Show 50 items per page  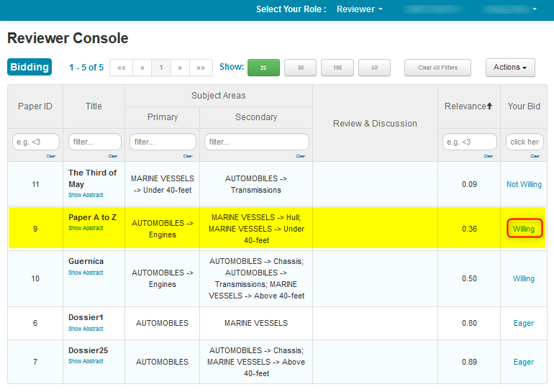click(301, 68)
